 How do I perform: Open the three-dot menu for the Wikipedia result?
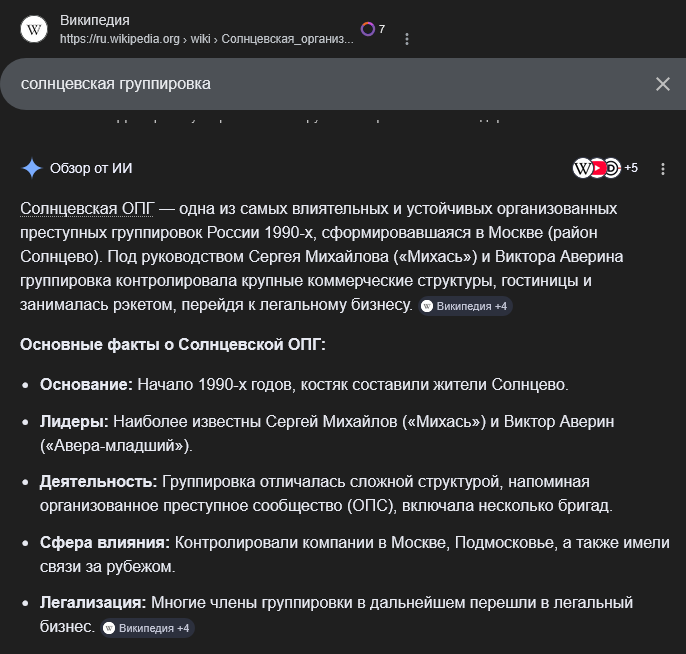click(407, 39)
